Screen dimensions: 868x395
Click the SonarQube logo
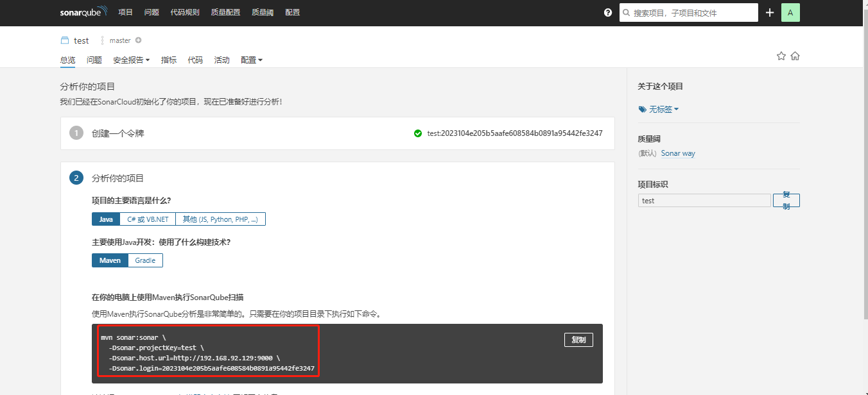85,13
